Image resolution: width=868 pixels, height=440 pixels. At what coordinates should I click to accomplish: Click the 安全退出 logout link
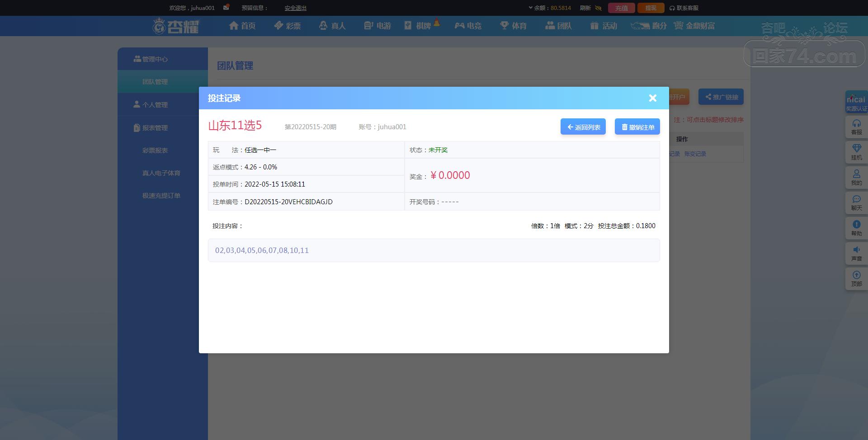click(x=296, y=8)
